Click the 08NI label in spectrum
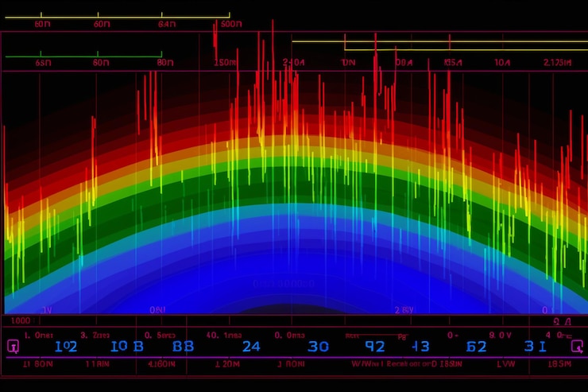This screenshot has width=588, height=392. tap(157, 310)
